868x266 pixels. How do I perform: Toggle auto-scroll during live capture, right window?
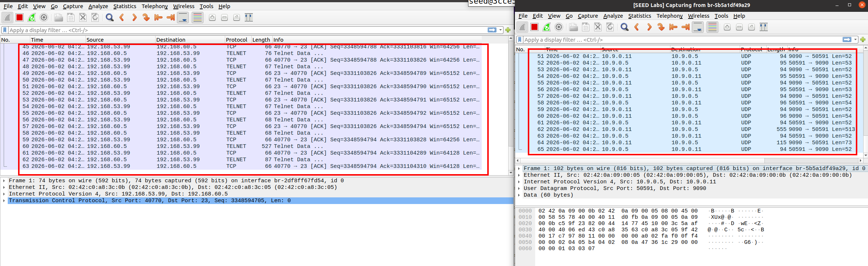click(698, 27)
